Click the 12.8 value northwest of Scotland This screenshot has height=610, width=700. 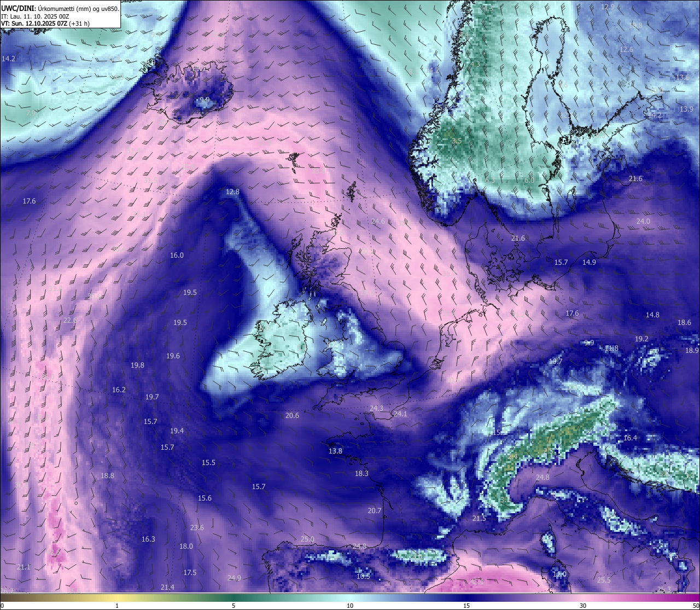232,192
